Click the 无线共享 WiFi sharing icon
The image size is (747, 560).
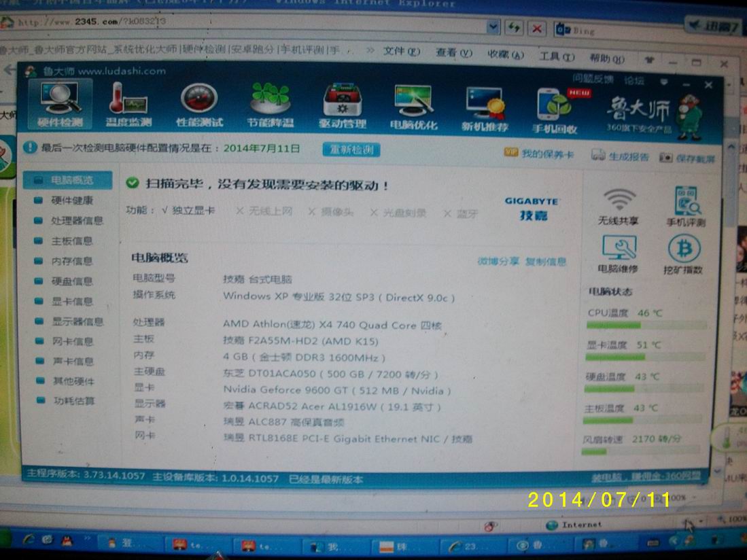(619, 207)
